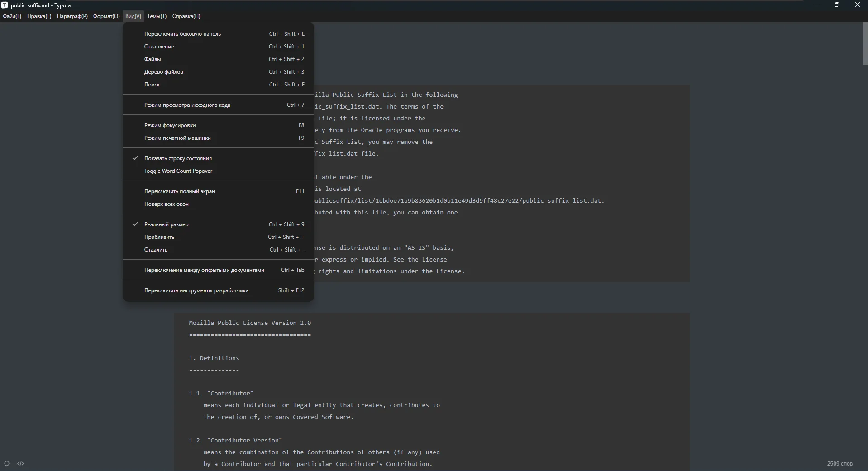Open the Формат(O) menu
Screen dimensions: 868x471
coord(106,16)
